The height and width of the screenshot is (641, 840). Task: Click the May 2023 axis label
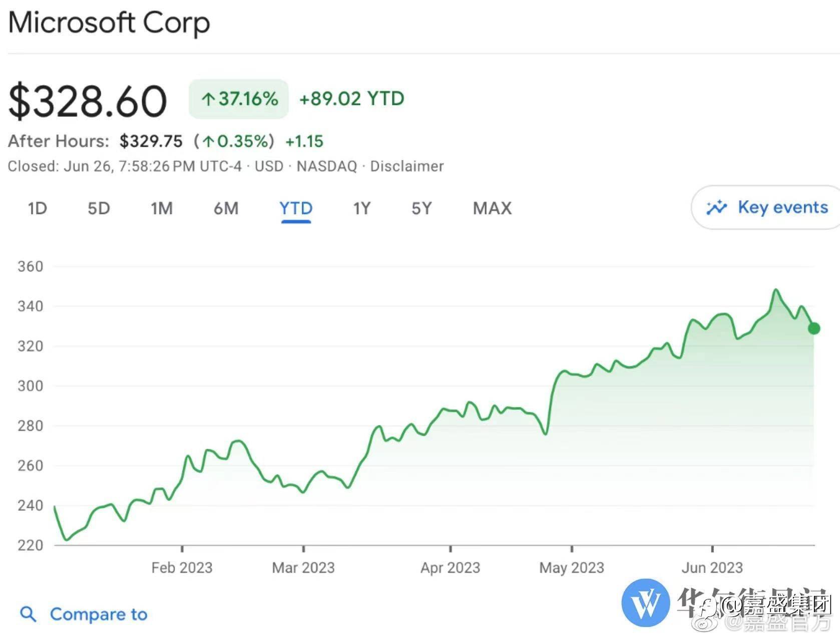572,568
